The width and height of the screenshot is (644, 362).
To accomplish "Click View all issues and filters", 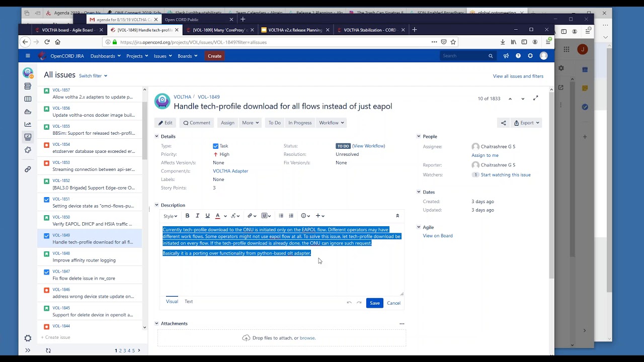I will pyautogui.click(x=518, y=76).
